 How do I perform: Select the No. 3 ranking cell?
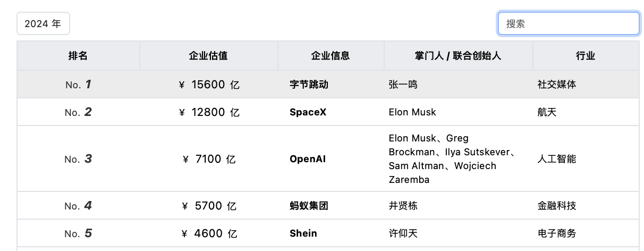(78, 159)
